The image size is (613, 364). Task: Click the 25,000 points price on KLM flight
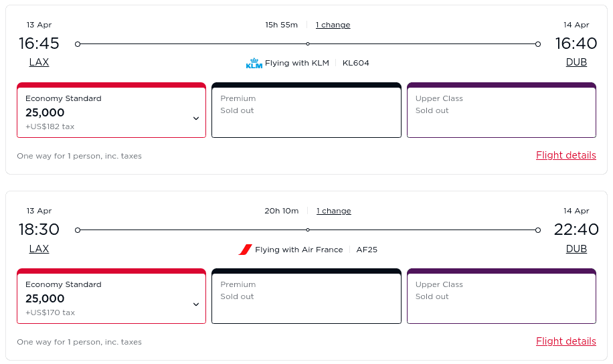[x=45, y=112]
